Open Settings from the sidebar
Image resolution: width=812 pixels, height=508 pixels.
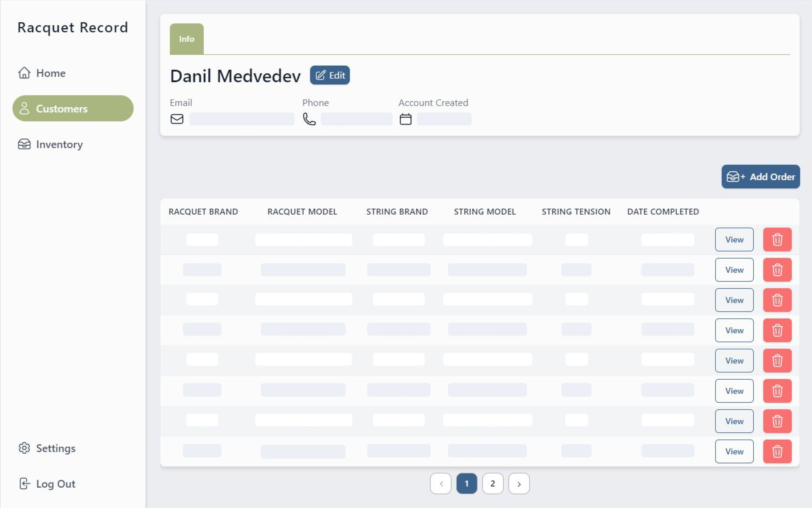click(x=47, y=448)
